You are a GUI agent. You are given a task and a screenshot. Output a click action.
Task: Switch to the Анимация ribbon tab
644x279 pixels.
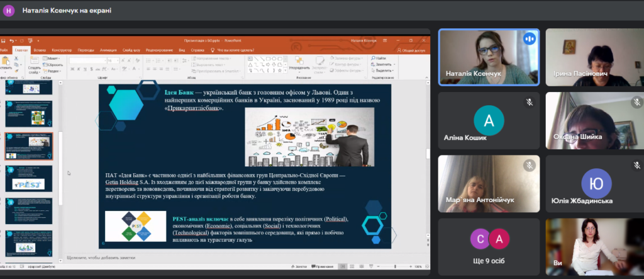point(108,50)
